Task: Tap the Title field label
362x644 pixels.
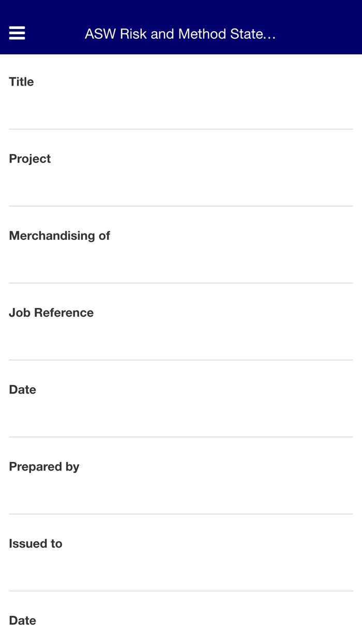Action: tap(21, 82)
